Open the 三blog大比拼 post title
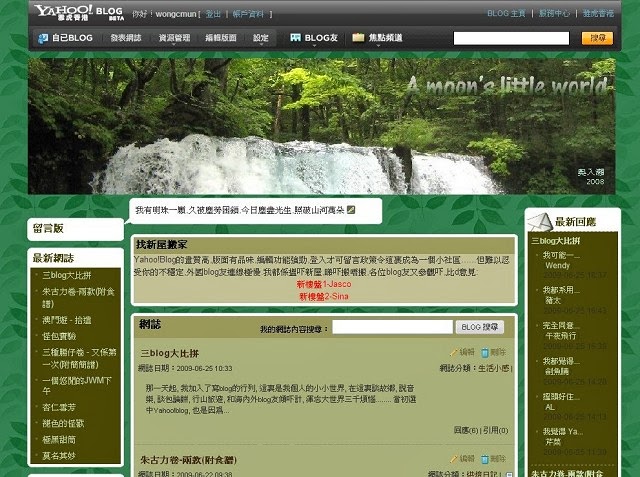Viewport: 640px width, 477px height. tap(170, 353)
